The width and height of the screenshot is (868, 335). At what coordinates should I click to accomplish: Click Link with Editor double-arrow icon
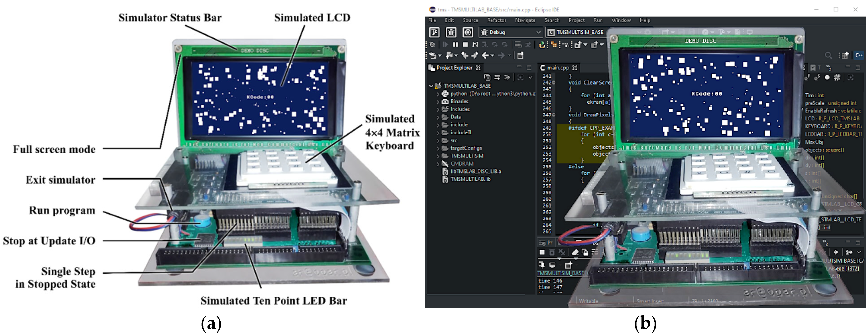(497, 77)
